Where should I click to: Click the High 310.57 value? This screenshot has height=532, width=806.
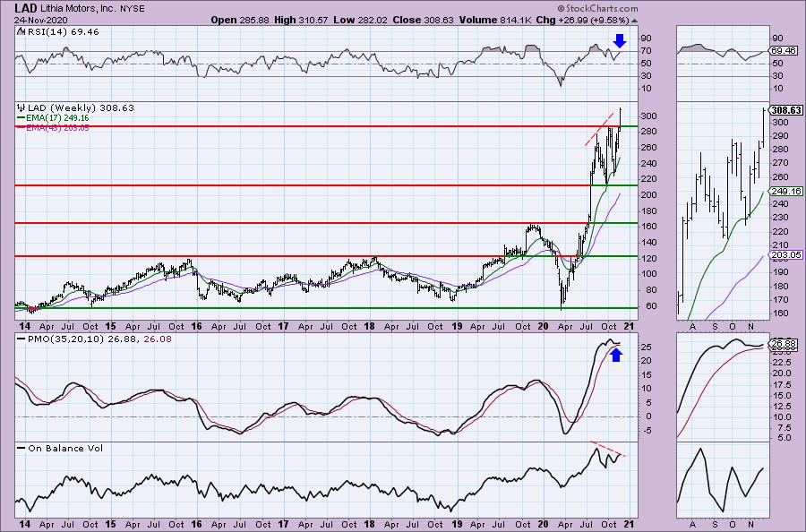pyautogui.click(x=301, y=20)
